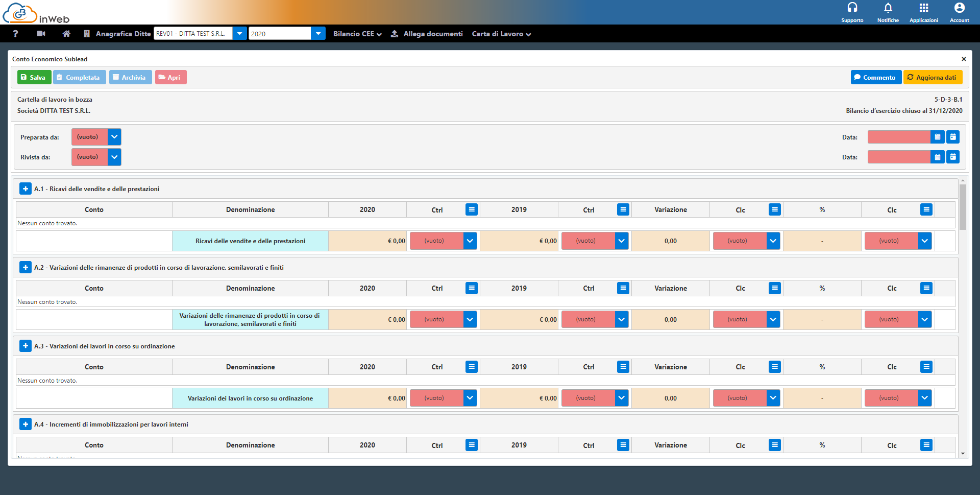Click the Anagrafica Ditte building icon
The width and height of the screenshot is (980, 495).
(87, 34)
